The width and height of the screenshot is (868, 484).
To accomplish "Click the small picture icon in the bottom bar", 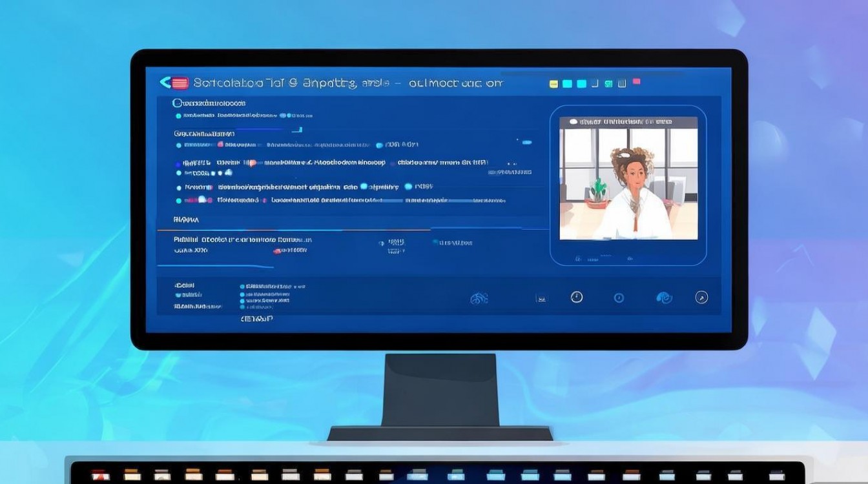I will [541, 299].
